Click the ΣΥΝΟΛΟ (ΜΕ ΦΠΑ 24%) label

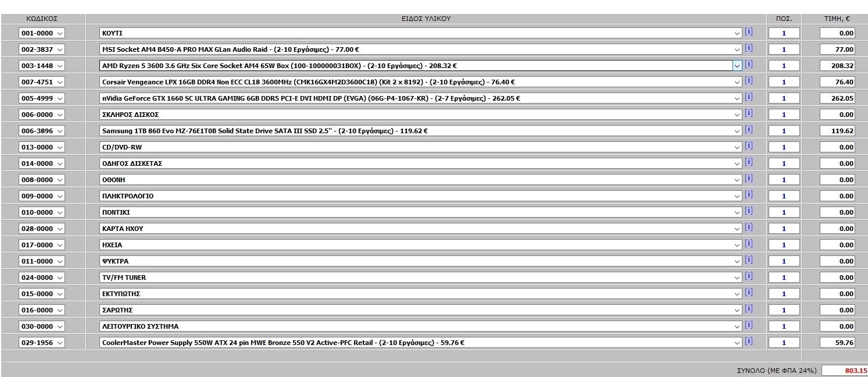tap(776, 371)
